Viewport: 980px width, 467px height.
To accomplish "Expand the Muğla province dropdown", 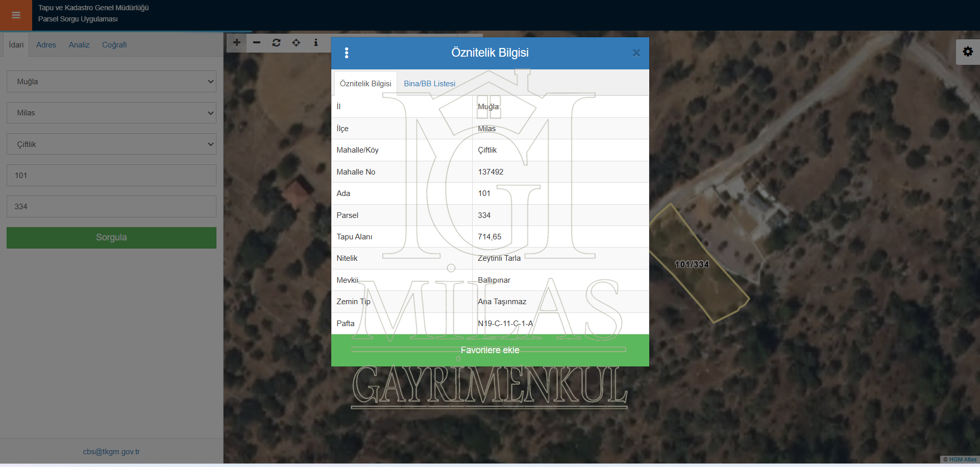I will 111,82.
